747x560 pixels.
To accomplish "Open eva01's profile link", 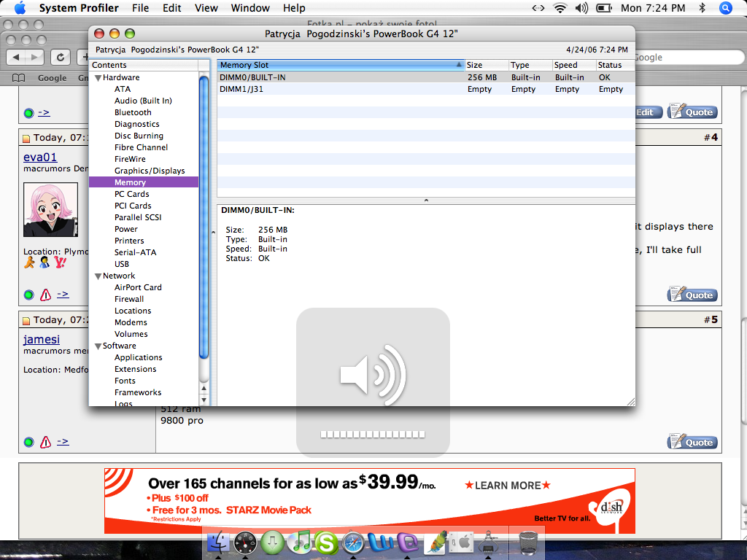I will 40,157.
